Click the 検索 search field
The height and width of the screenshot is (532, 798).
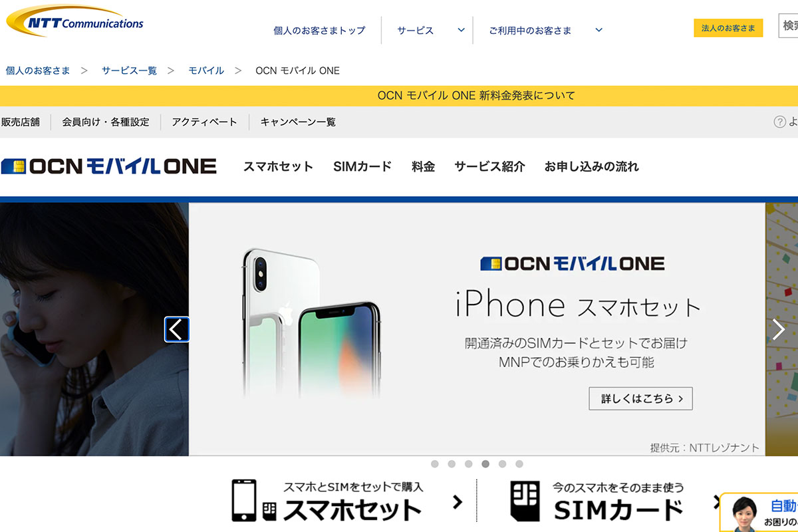click(788, 26)
